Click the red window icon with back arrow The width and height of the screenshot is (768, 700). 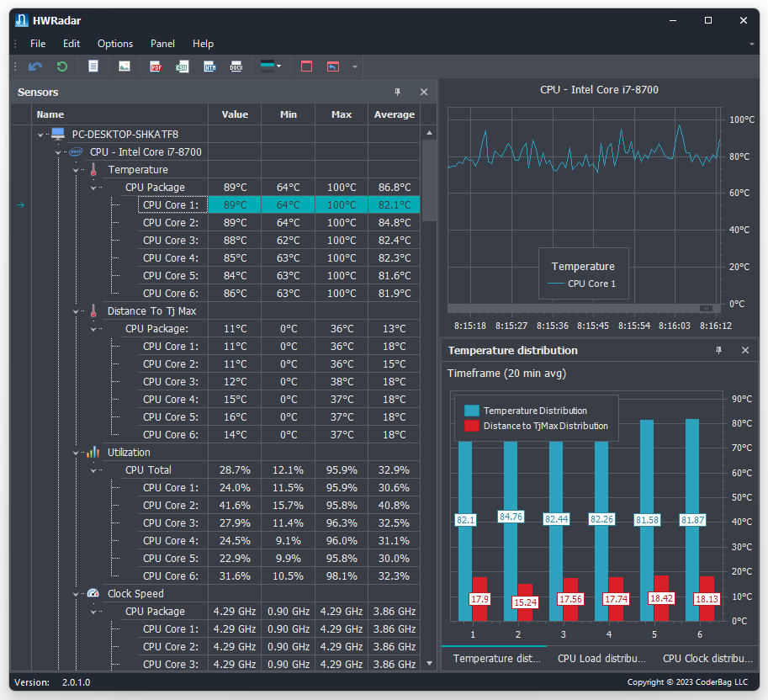click(x=333, y=66)
